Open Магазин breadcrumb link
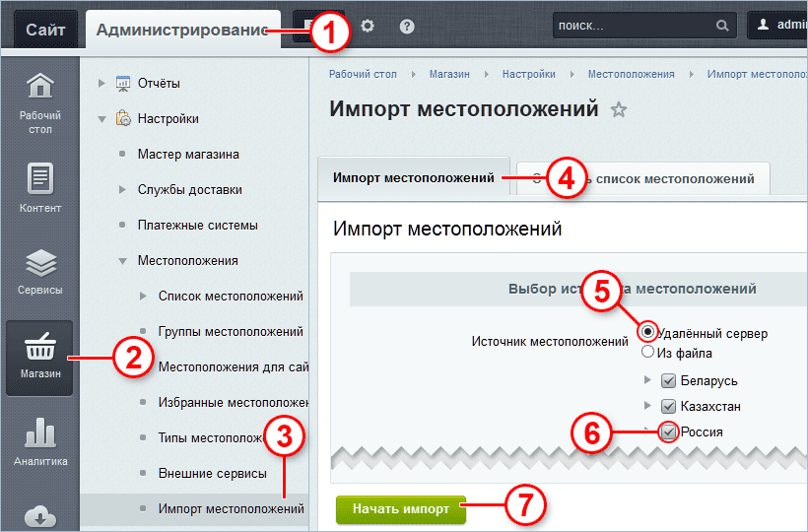Image resolution: width=808 pixels, height=532 pixels. tap(449, 74)
